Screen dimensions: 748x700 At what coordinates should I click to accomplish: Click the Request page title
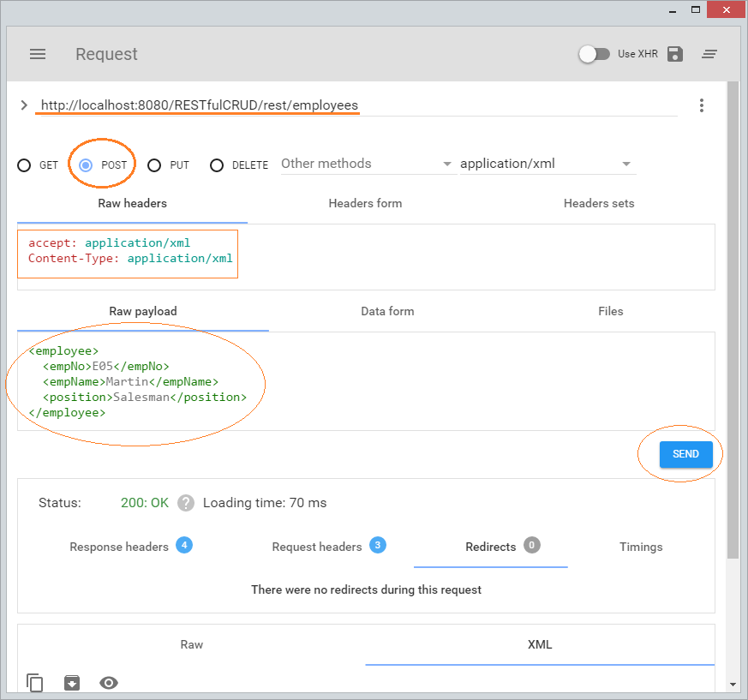point(106,54)
